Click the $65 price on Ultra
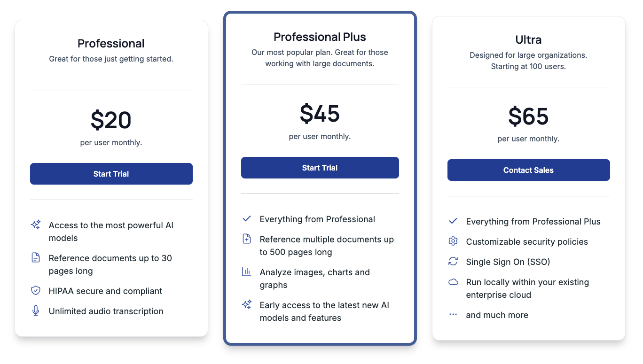The width and height of the screenshot is (643, 364). click(x=528, y=116)
